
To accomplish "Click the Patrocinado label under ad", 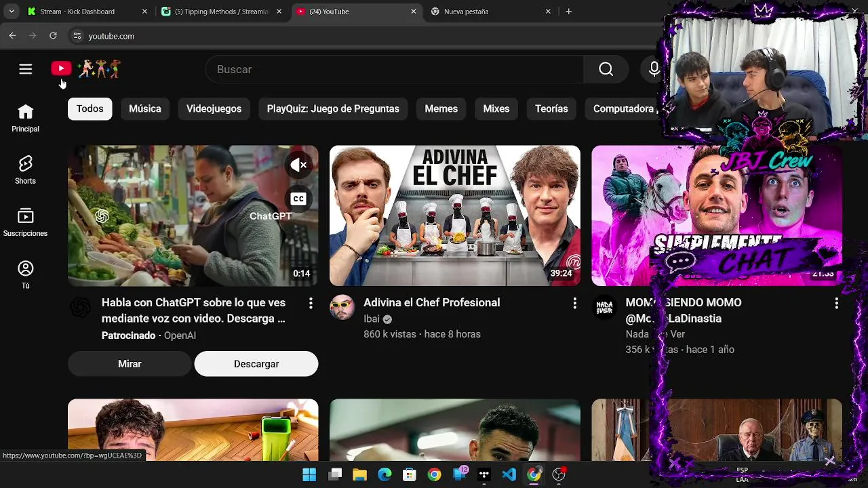I will (128, 335).
